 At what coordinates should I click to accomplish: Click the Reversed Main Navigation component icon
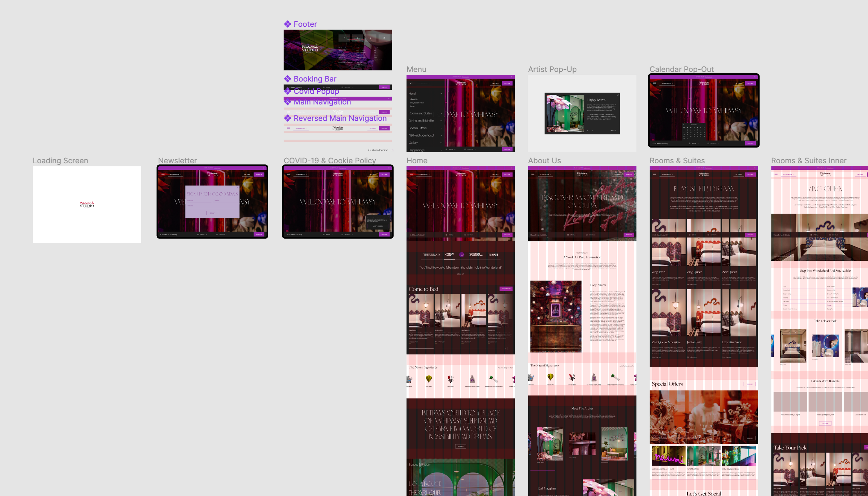point(287,118)
